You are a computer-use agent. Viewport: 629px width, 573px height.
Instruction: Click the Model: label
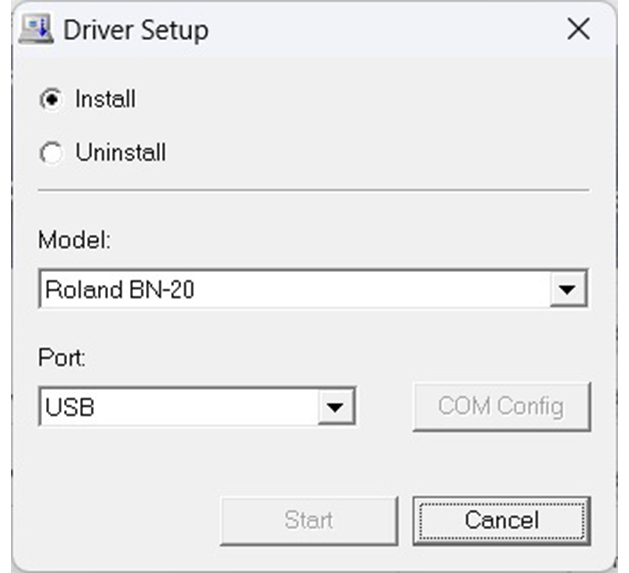pyautogui.click(x=74, y=240)
